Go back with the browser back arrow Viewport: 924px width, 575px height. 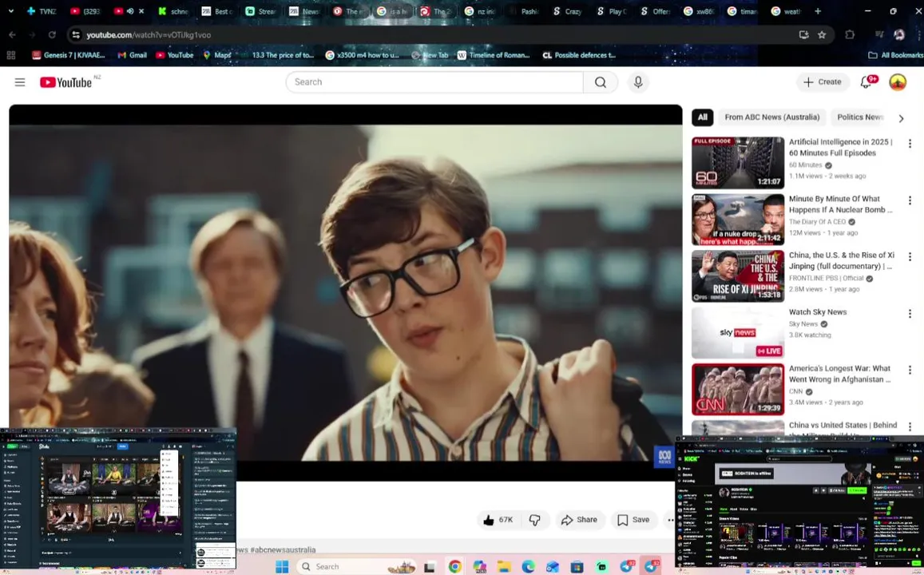coord(12,35)
